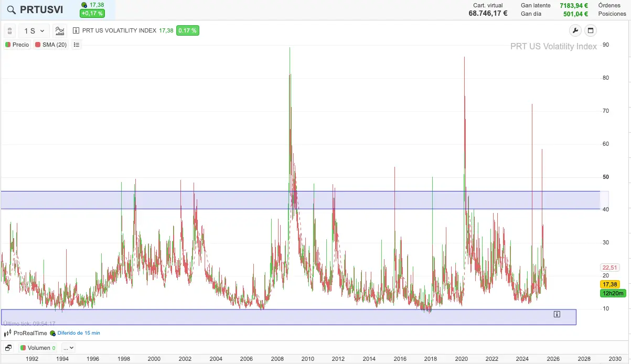Open the indicators and chart style icon
631x364 pixels.
(x=60, y=31)
